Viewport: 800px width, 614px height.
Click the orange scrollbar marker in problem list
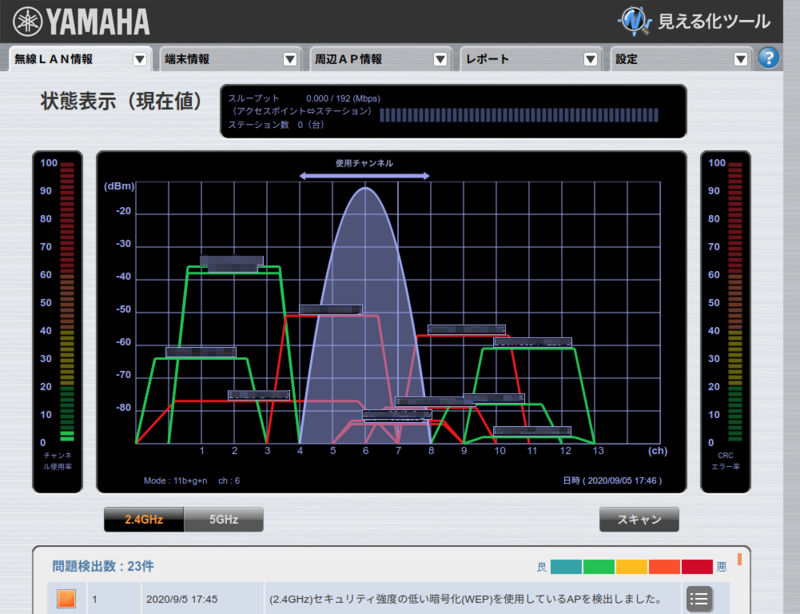(x=739, y=559)
